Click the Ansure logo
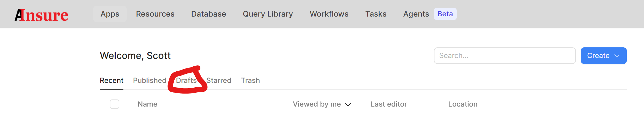 coord(41,15)
